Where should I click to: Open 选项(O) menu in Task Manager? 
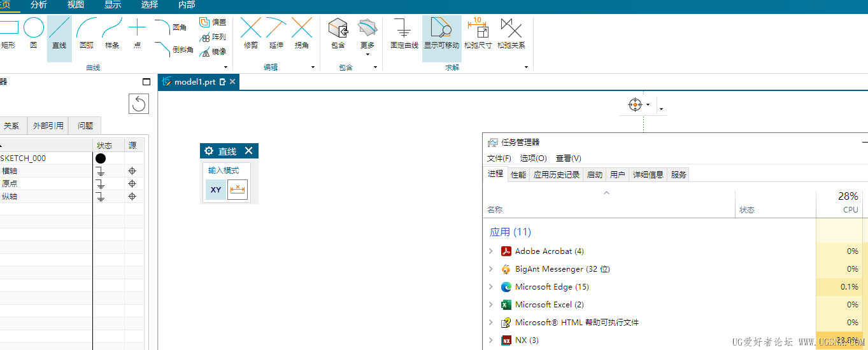tap(534, 158)
